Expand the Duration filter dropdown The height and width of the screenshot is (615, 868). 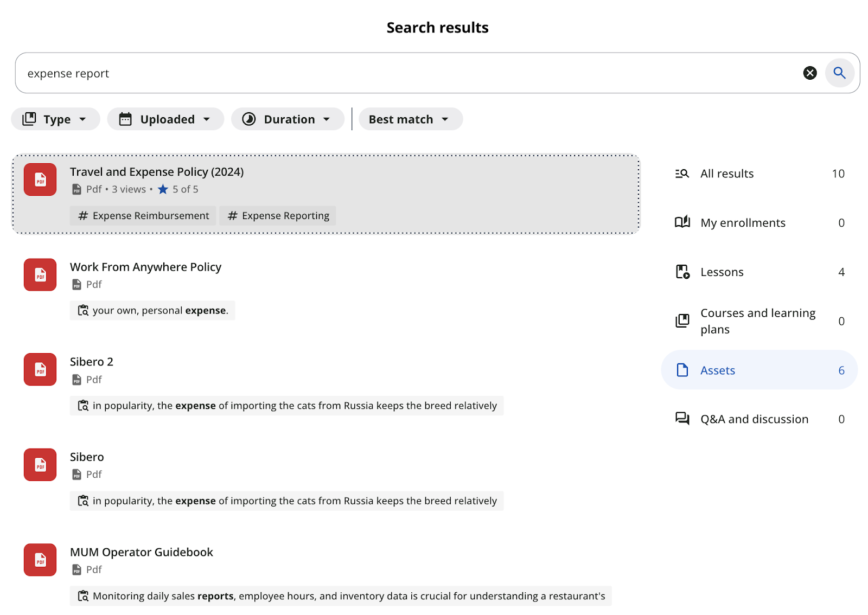click(x=288, y=119)
